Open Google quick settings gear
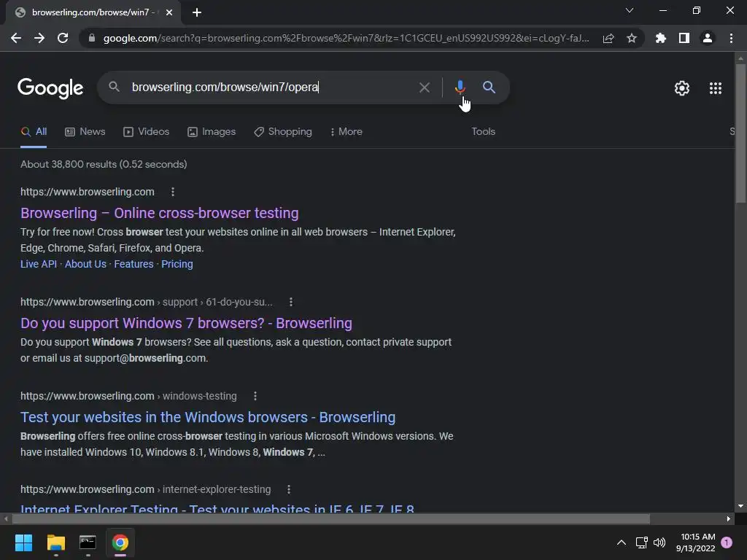Viewport: 747px width, 560px height. (682, 88)
